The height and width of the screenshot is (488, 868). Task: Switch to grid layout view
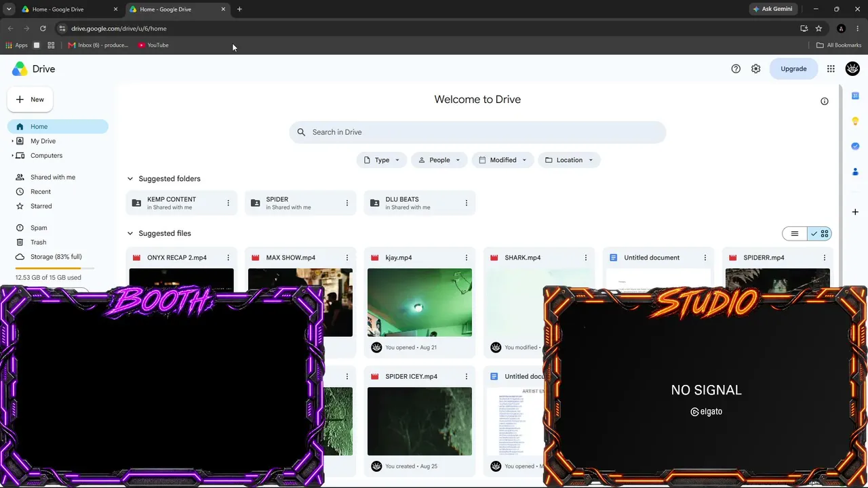819,234
